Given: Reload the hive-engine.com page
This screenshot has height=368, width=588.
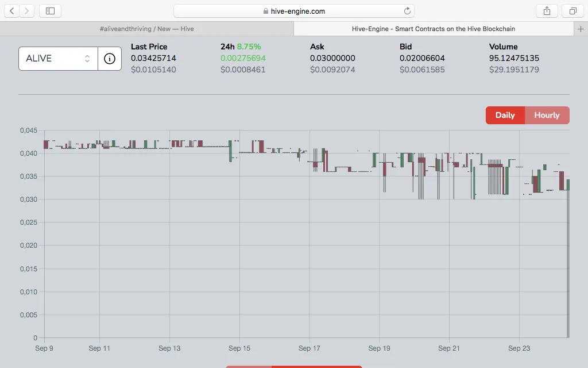Looking at the screenshot, I should pos(407,11).
